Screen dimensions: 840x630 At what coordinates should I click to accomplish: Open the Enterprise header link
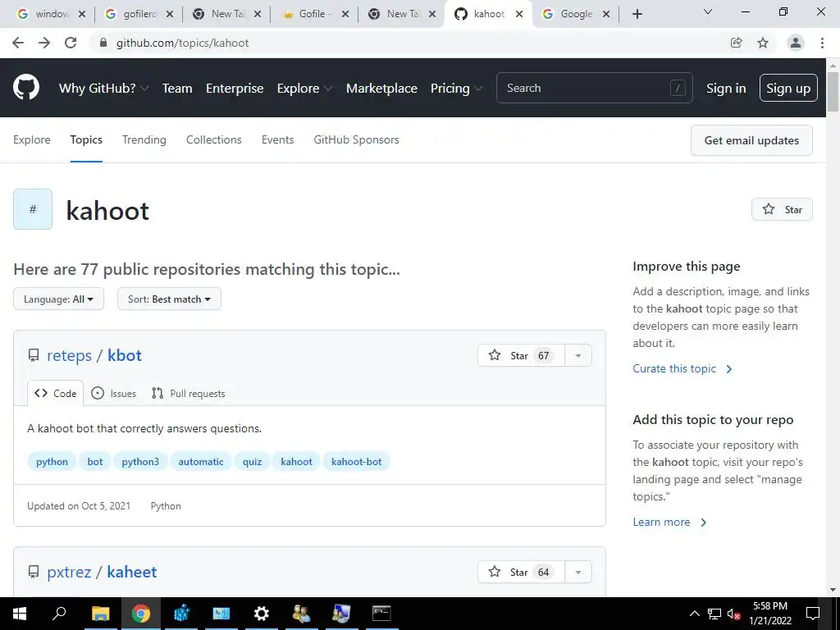coord(235,89)
